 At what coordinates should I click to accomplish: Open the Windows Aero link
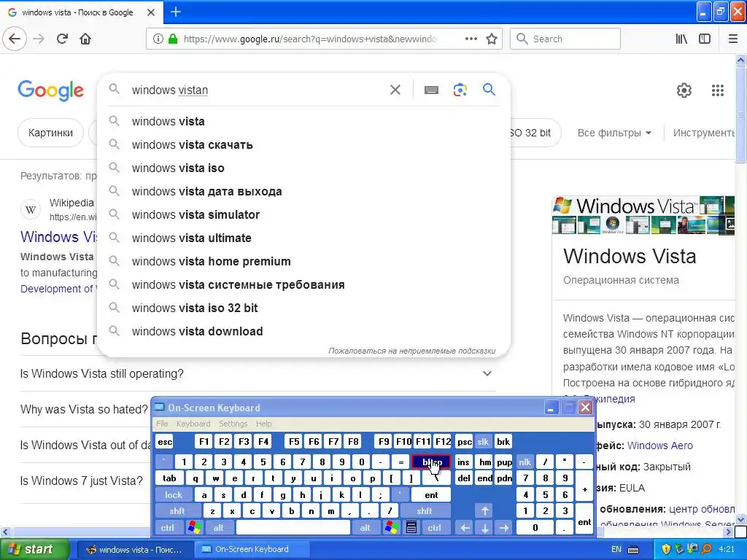659,446
